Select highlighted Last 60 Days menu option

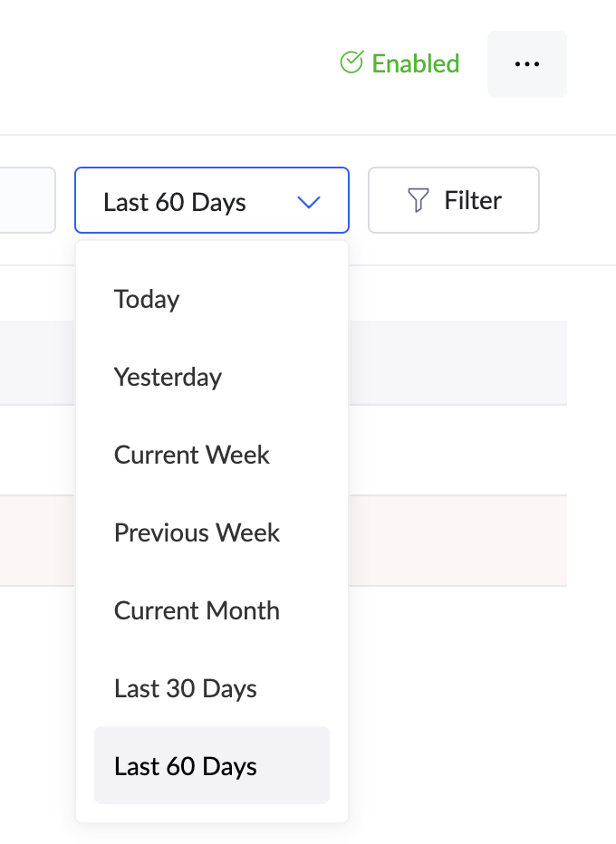click(x=186, y=766)
